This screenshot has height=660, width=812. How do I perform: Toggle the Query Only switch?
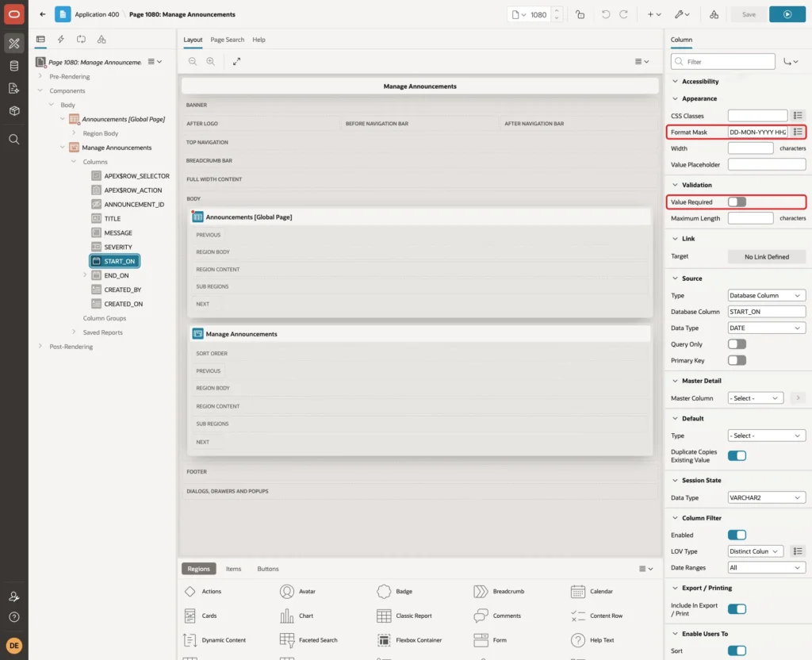737,344
